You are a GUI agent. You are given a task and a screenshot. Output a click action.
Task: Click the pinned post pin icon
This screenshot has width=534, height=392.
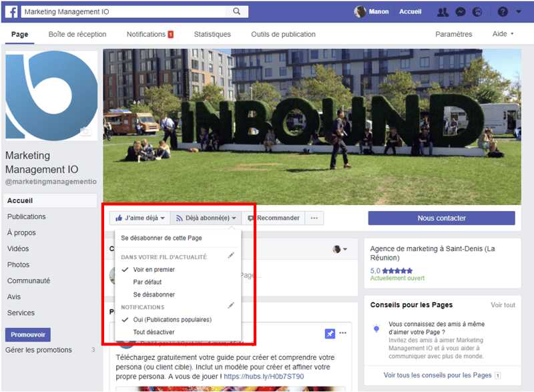point(330,333)
